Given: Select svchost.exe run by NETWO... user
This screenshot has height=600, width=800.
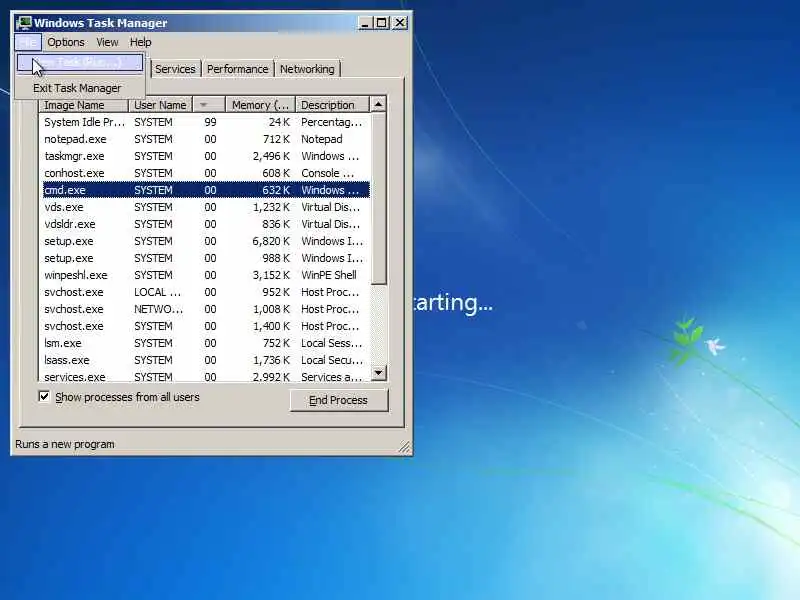Looking at the screenshot, I should (206, 309).
